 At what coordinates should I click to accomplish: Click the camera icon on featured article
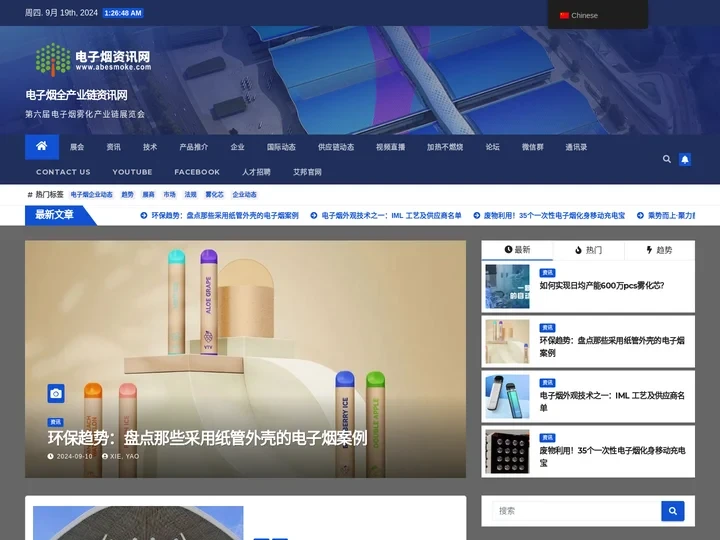[56, 394]
